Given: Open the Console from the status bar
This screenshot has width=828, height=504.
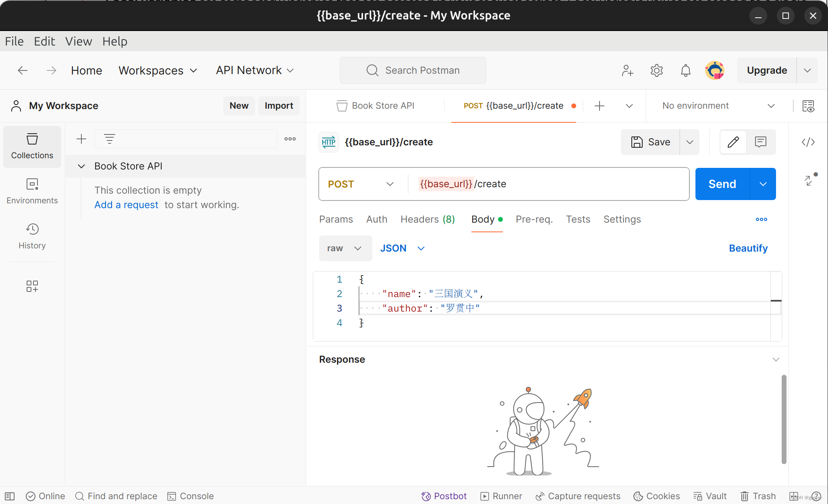Looking at the screenshot, I should pos(191,496).
